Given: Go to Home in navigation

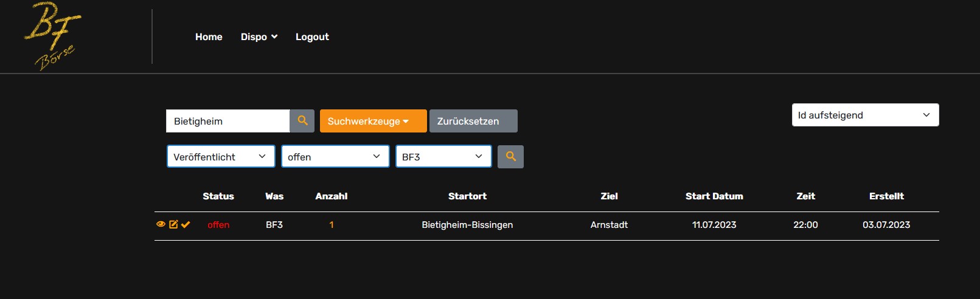Looking at the screenshot, I should pos(209,37).
